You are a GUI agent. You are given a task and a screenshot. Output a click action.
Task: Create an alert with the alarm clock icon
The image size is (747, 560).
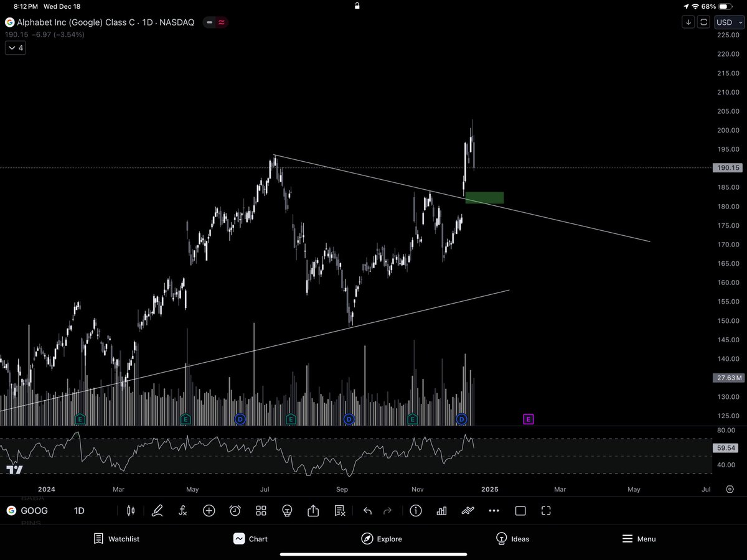click(x=235, y=511)
